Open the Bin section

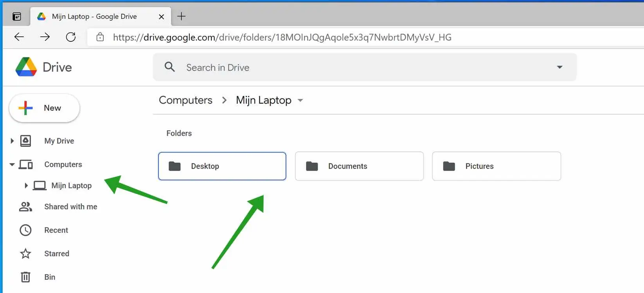(50, 277)
